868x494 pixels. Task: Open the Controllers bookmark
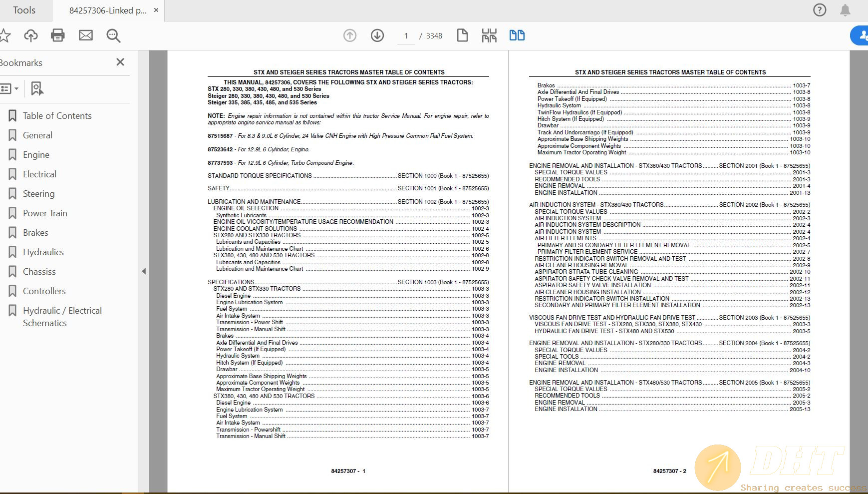44,291
